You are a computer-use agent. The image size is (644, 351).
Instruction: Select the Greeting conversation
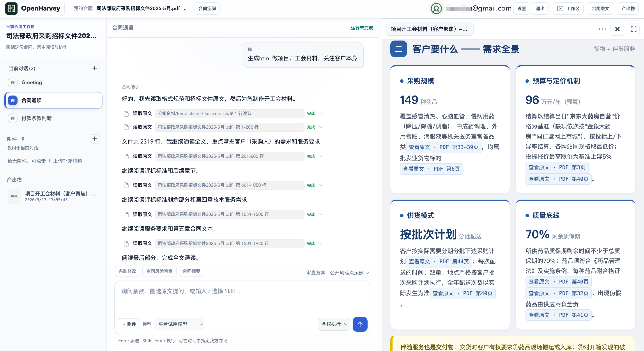tap(53, 82)
